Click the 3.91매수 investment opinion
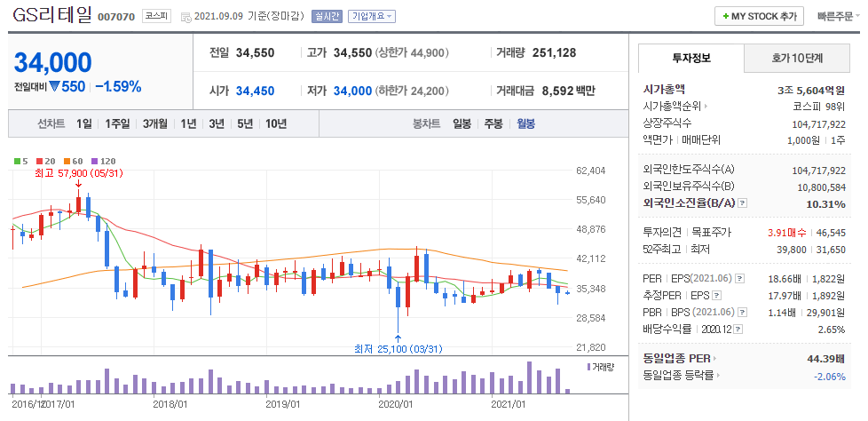Image resolution: width=868 pixels, height=421 pixels. click(x=786, y=233)
